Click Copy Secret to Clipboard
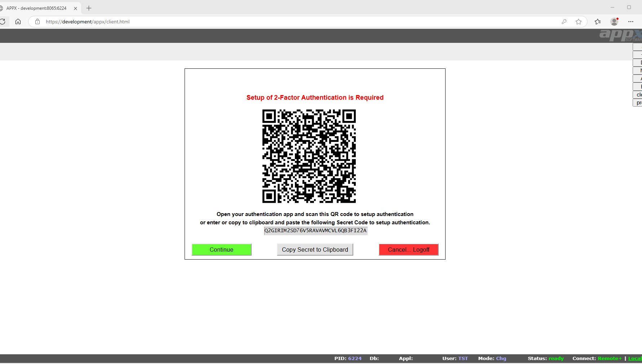This screenshot has width=642, height=364. [x=314, y=250]
